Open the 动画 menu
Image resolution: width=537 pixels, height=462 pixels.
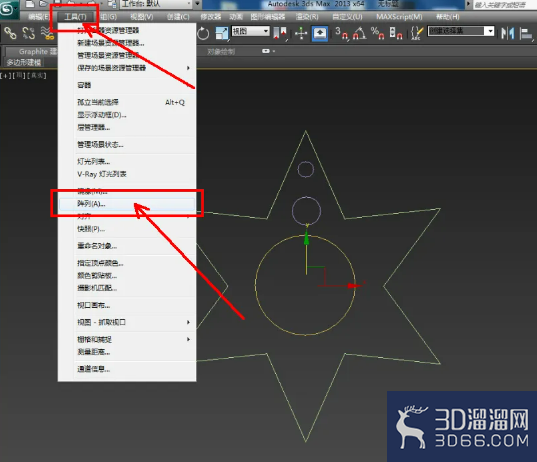[236, 17]
